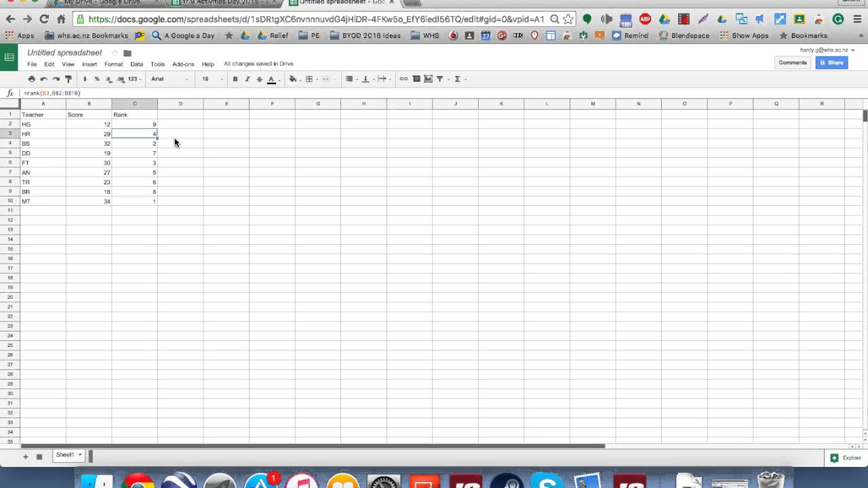The width and height of the screenshot is (868, 488).
Task: Select cell A1 containing Teacher
Action: 43,115
